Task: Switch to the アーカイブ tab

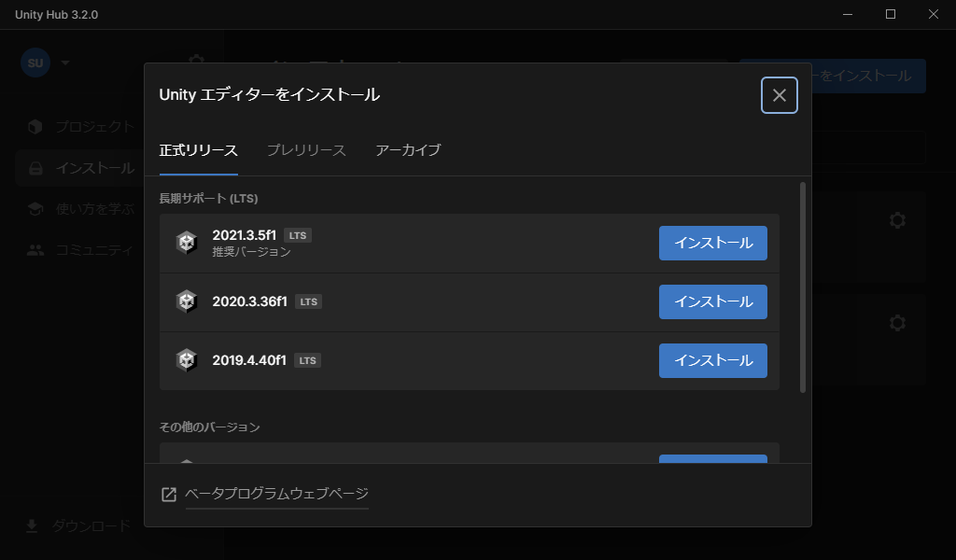Action: [407, 150]
